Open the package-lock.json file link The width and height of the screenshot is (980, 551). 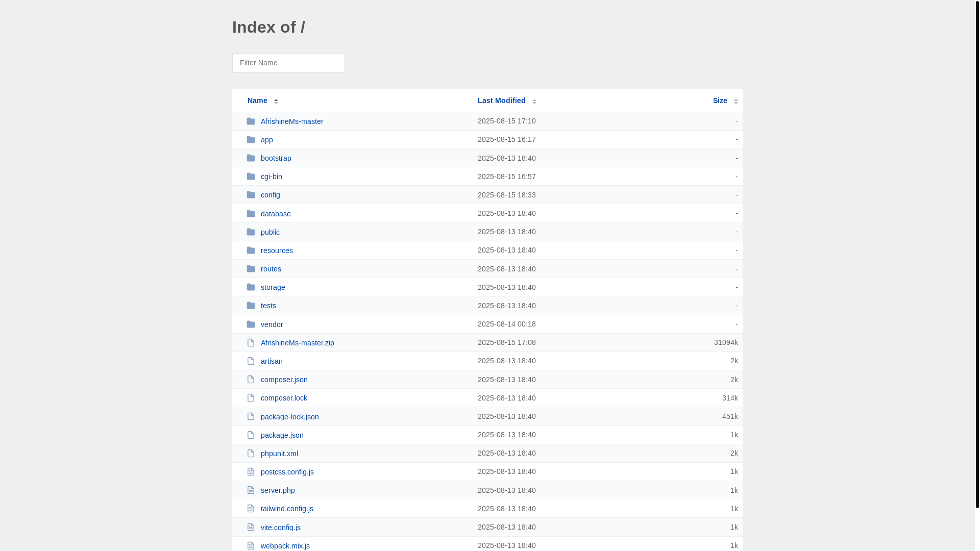[290, 417]
